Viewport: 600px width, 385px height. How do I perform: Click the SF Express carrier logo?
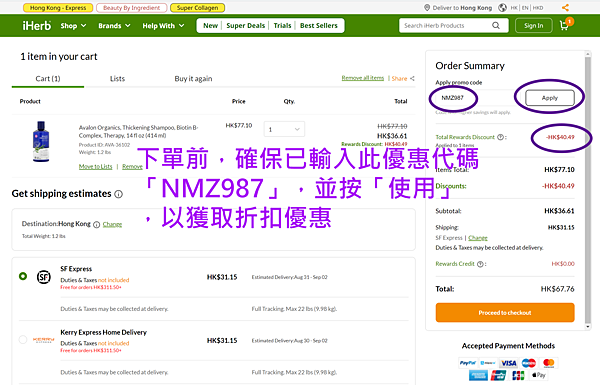click(44, 277)
